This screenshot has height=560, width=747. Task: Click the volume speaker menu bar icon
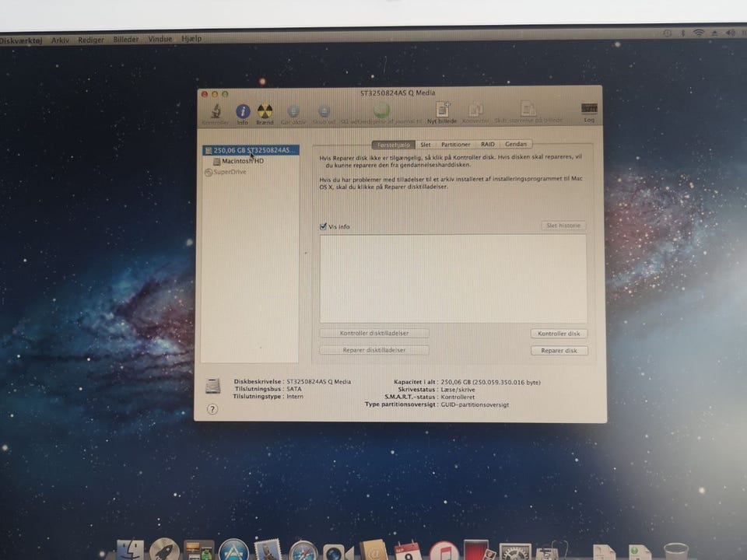tap(730, 33)
